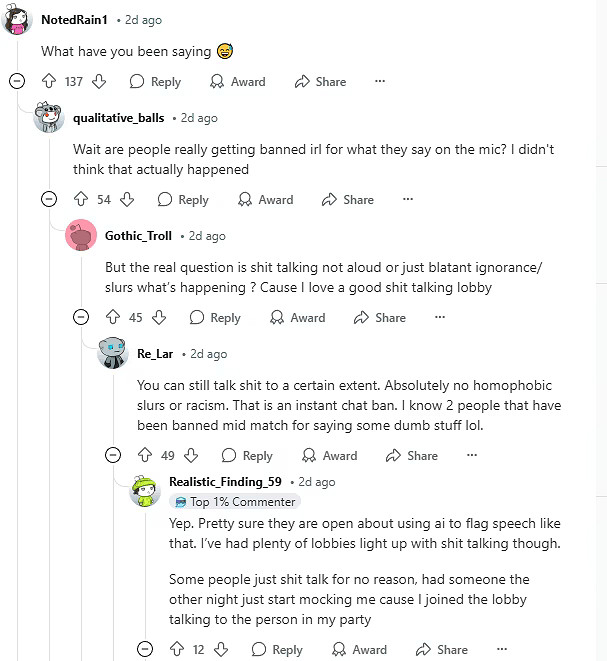Upvote NotedRain1's comment

(x=49, y=82)
